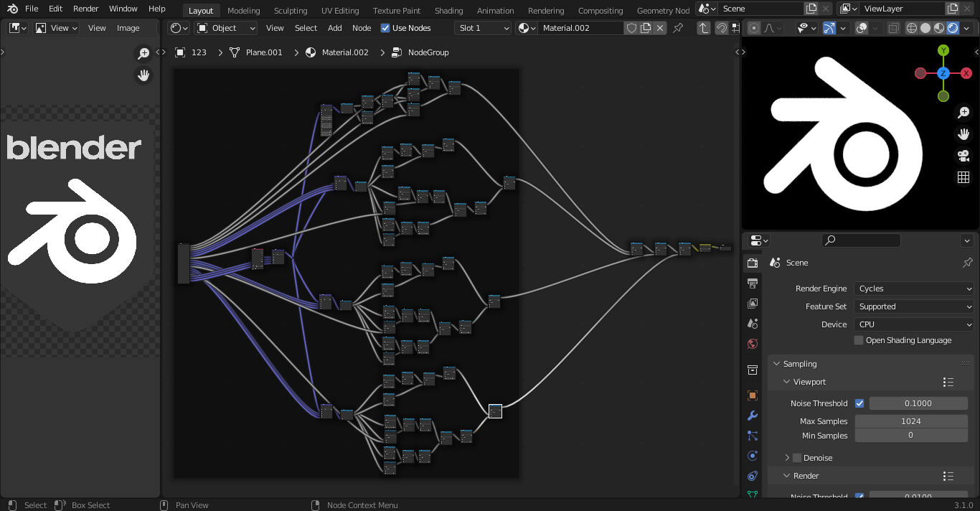Open the Physics properties tab icon

(753, 456)
